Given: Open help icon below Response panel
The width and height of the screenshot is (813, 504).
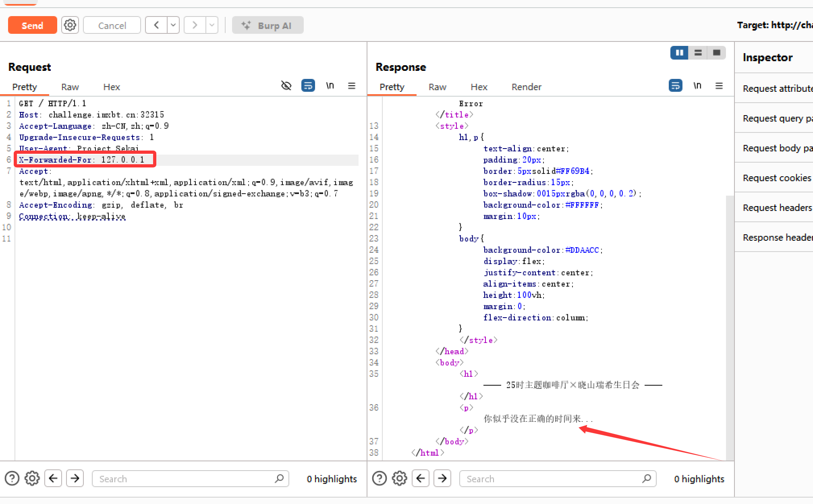Looking at the screenshot, I should click(380, 479).
